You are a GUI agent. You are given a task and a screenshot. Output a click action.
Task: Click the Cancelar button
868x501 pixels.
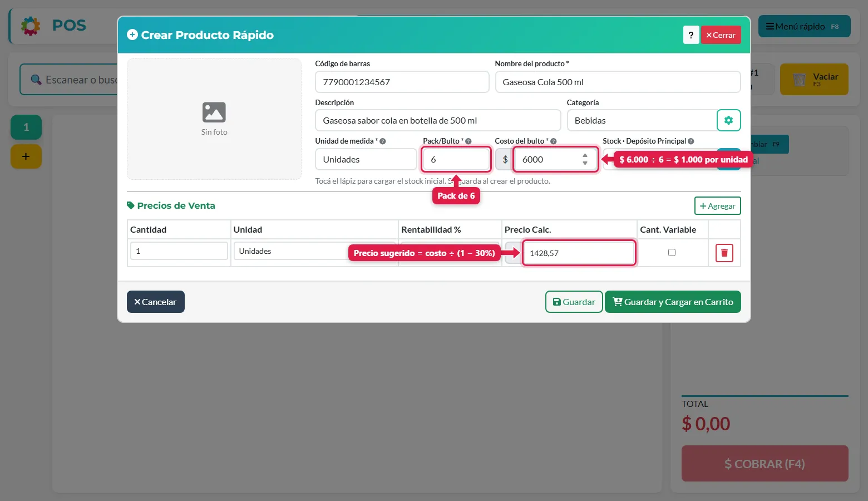[155, 302]
